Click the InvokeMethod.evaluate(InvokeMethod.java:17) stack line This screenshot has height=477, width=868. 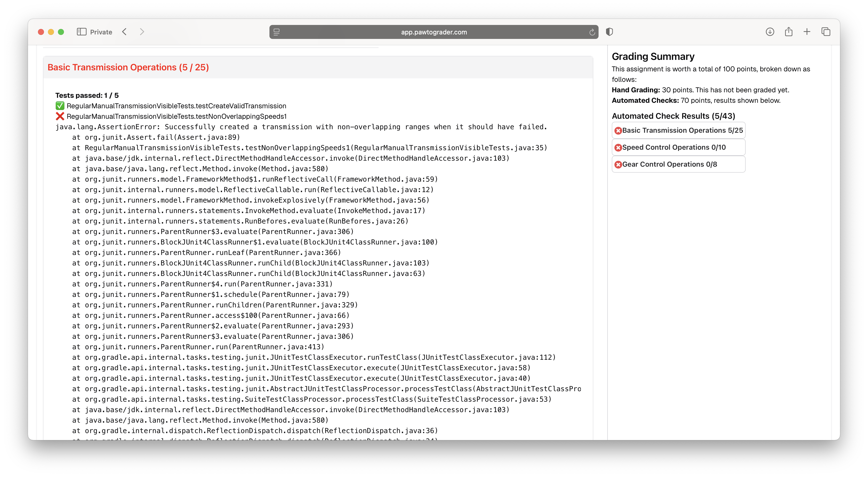click(x=249, y=210)
